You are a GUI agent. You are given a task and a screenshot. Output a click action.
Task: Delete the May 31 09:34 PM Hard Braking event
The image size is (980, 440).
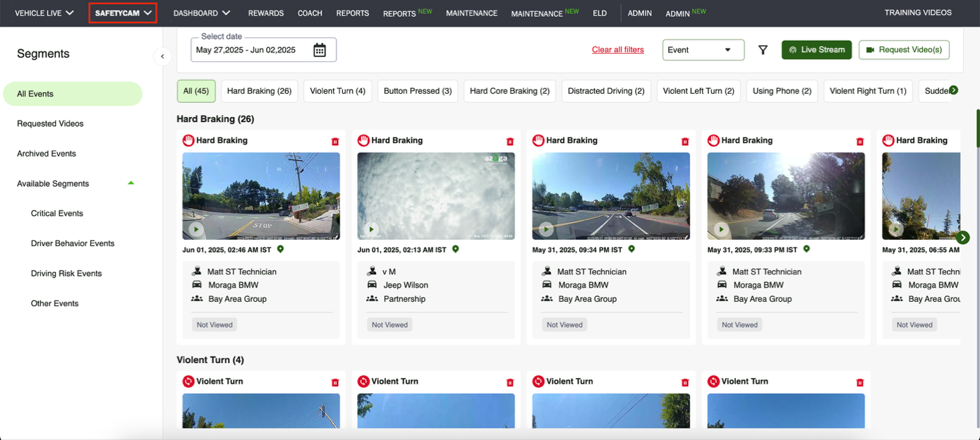pos(685,141)
